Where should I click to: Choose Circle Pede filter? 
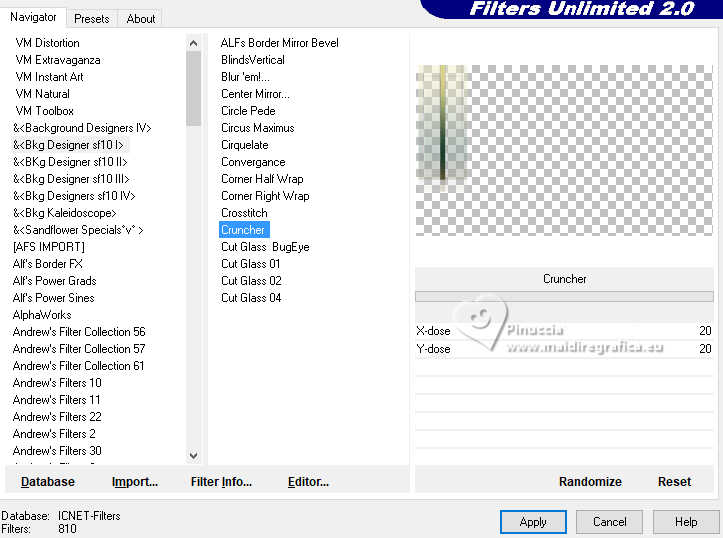click(248, 111)
